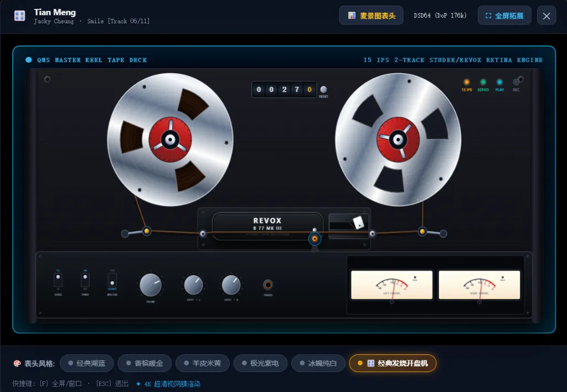
Task: Toggle the SPEED switch
Action: pos(58,280)
